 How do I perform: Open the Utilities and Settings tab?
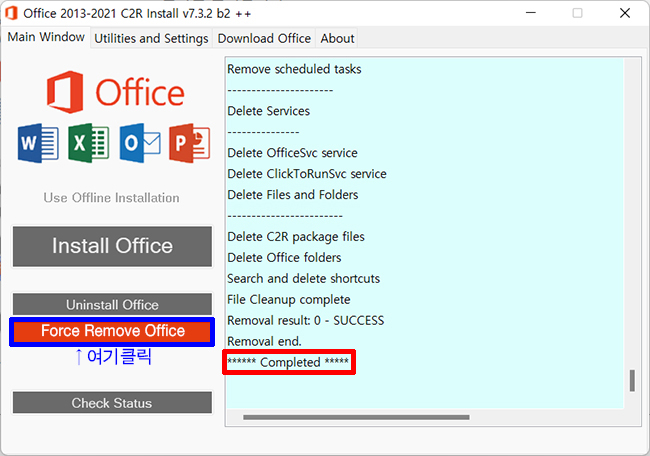(x=151, y=39)
